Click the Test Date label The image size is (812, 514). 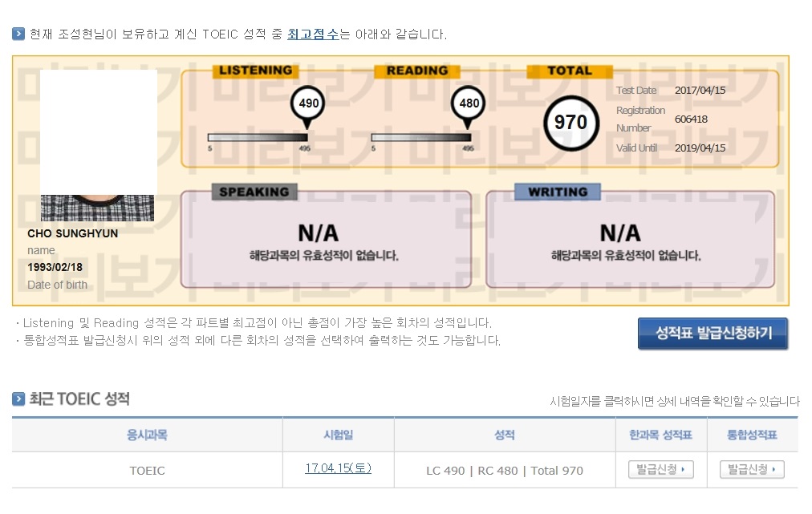(x=636, y=90)
